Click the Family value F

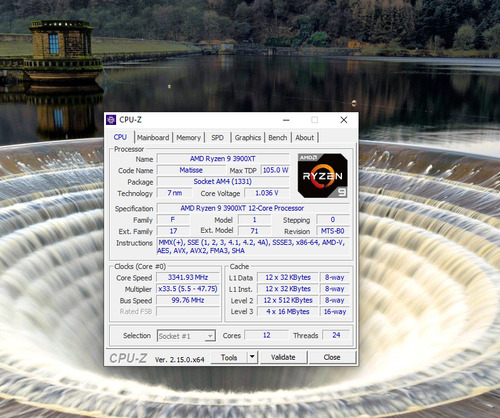click(x=173, y=220)
